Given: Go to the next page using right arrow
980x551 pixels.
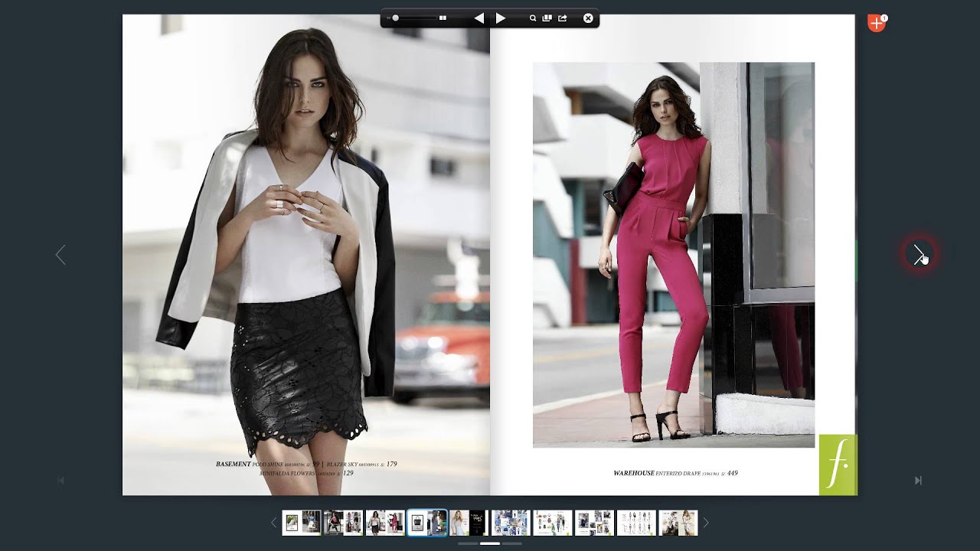Looking at the screenshot, I should 920,255.
